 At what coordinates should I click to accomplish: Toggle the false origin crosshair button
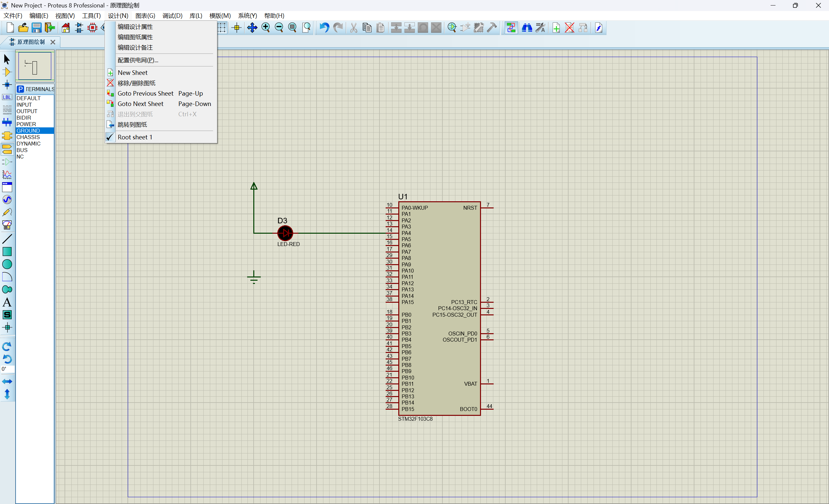tap(237, 28)
